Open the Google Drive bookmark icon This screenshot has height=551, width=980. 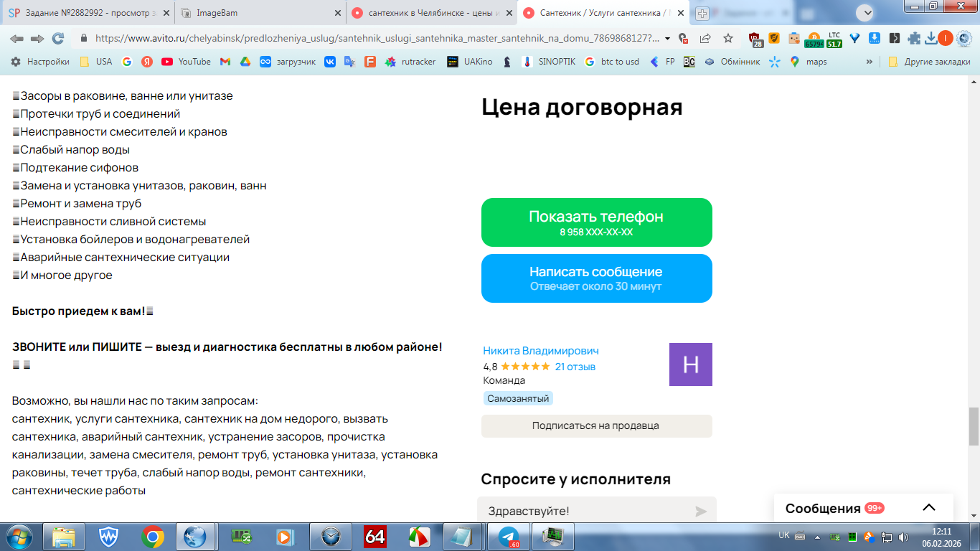pyautogui.click(x=245, y=62)
